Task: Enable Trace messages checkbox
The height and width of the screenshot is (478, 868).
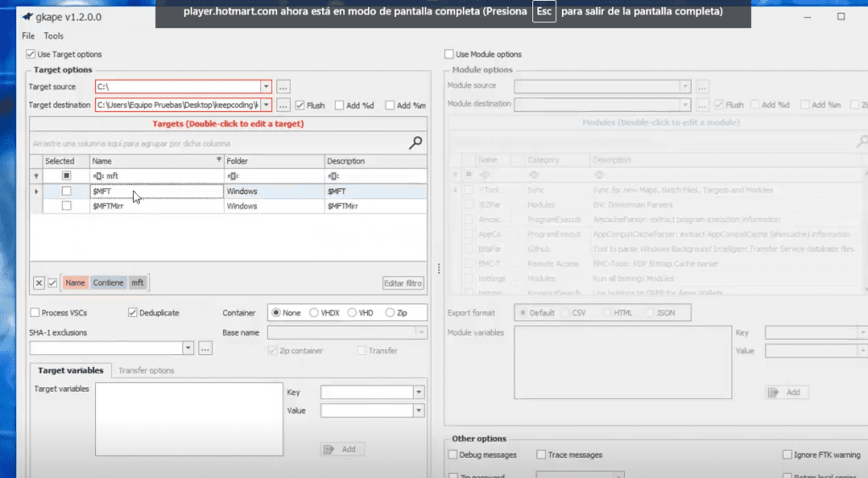Action: click(x=542, y=455)
